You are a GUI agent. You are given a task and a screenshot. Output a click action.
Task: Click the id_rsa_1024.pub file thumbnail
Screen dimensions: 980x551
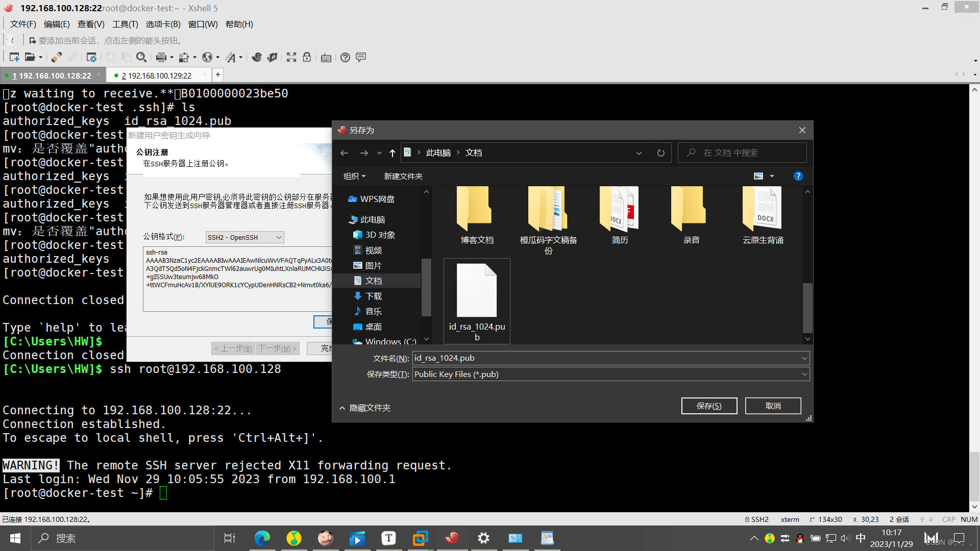click(x=476, y=300)
